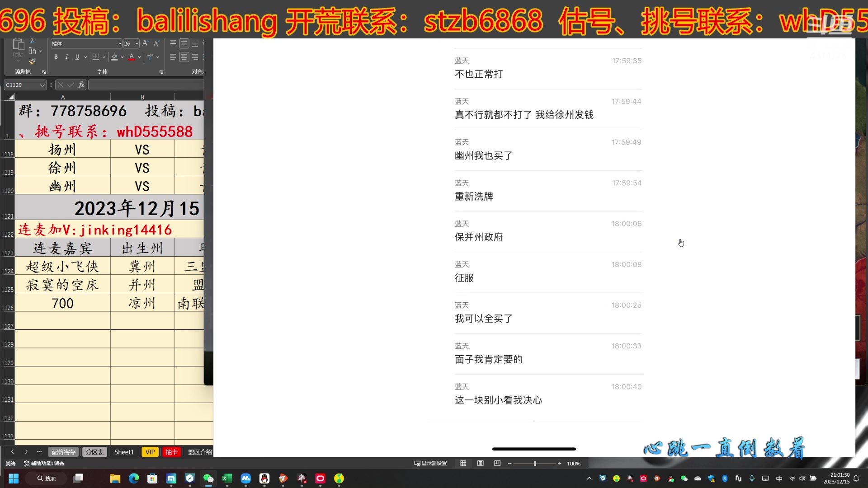Increase font size with the larger A icon
Image resolution: width=868 pixels, height=488 pixels.
145,43
